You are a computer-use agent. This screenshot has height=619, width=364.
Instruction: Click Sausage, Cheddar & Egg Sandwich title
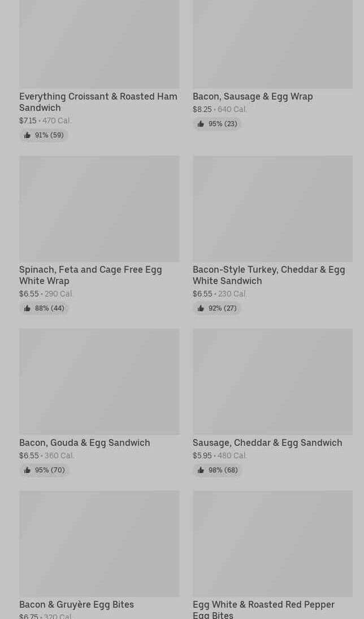pyautogui.click(x=267, y=443)
